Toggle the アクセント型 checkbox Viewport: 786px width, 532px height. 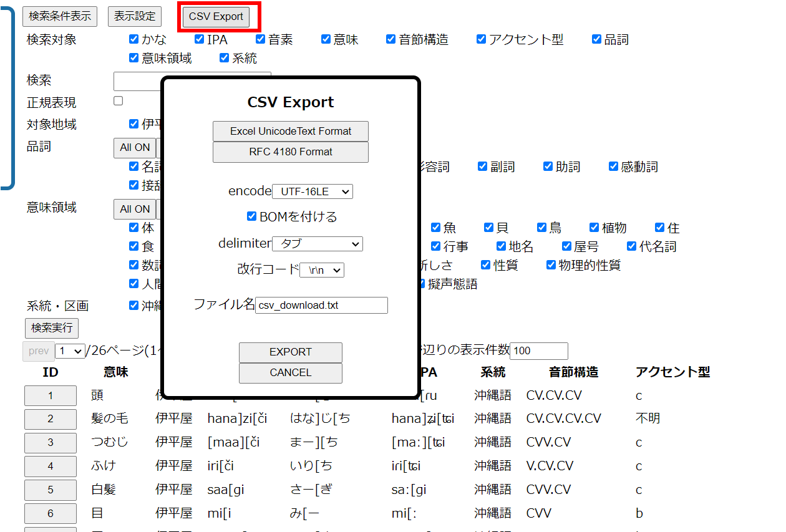pyautogui.click(x=481, y=39)
